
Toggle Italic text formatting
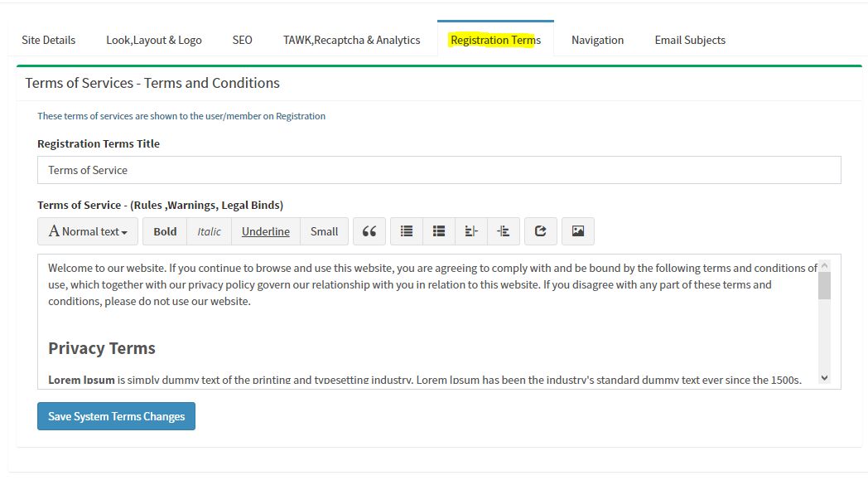(209, 231)
